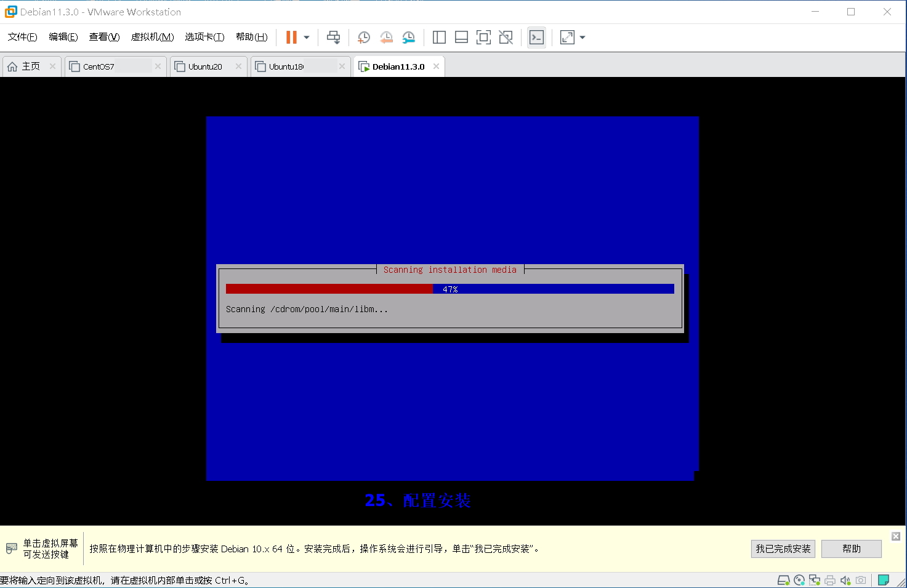
Task: Enter full screen mode
Action: click(483, 38)
